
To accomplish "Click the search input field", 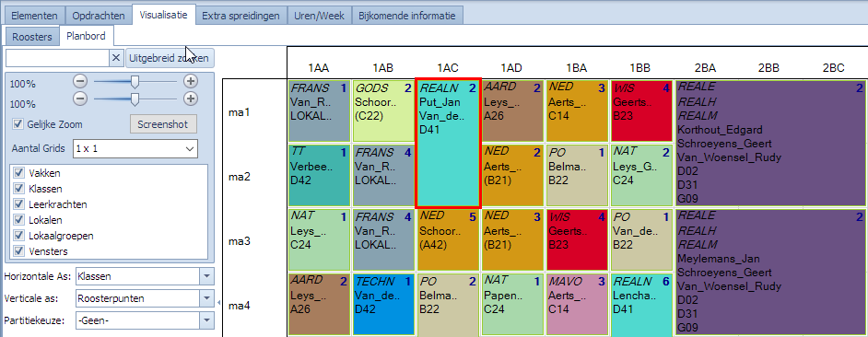I will (57, 58).
